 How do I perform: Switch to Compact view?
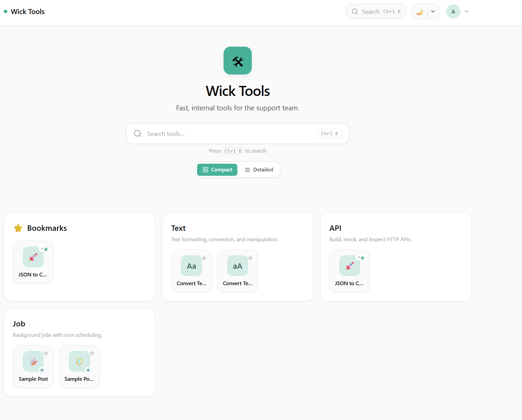(x=217, y=170)
